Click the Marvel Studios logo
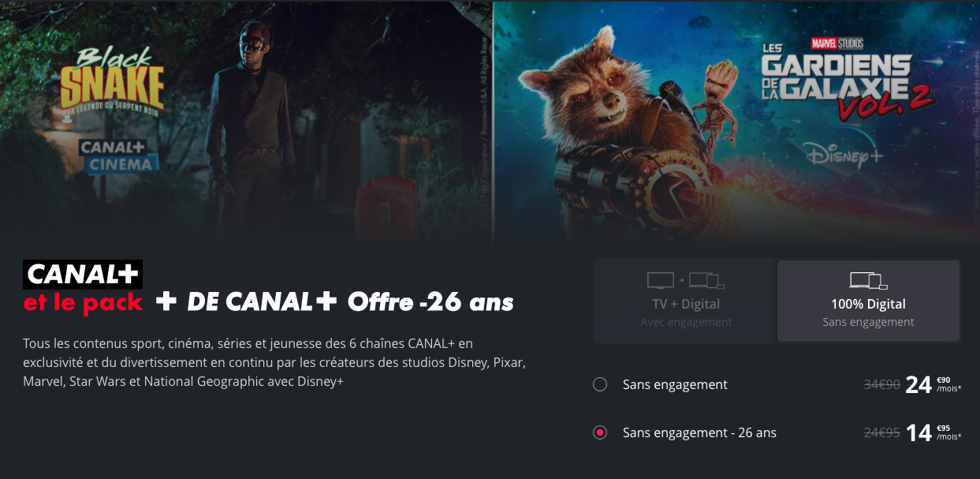Screen dimensions: 980x479 pos(837,43)
